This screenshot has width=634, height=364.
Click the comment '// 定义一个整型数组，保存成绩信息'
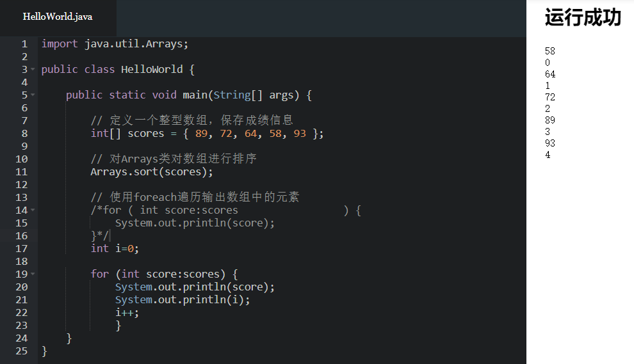coord(192,120)
